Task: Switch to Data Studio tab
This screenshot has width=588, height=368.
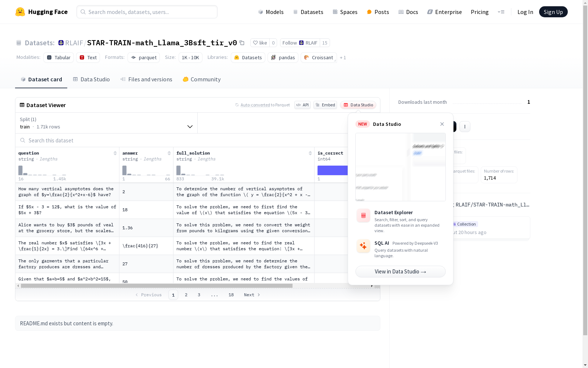Action: 91,79
